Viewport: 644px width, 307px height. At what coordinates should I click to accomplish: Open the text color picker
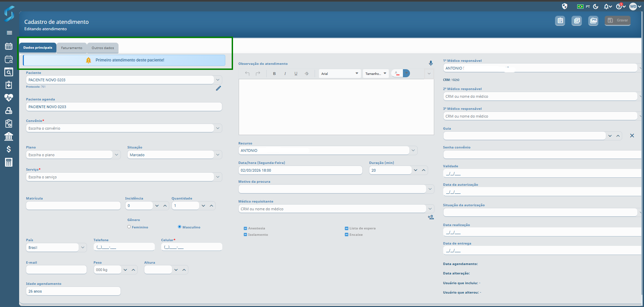click(397, 74)
